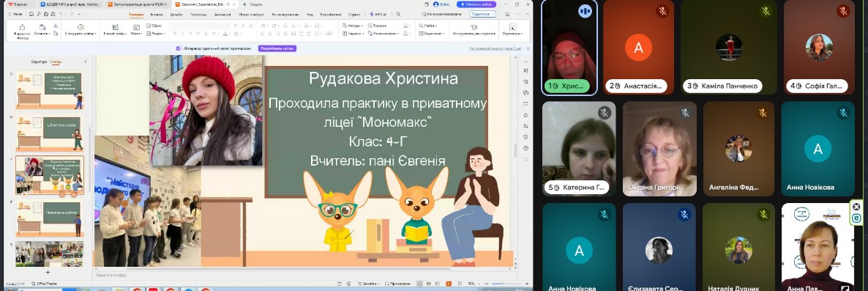Select slide 9 photo collage thumbnail
This screenshot has width=868, height=291.
49,254
